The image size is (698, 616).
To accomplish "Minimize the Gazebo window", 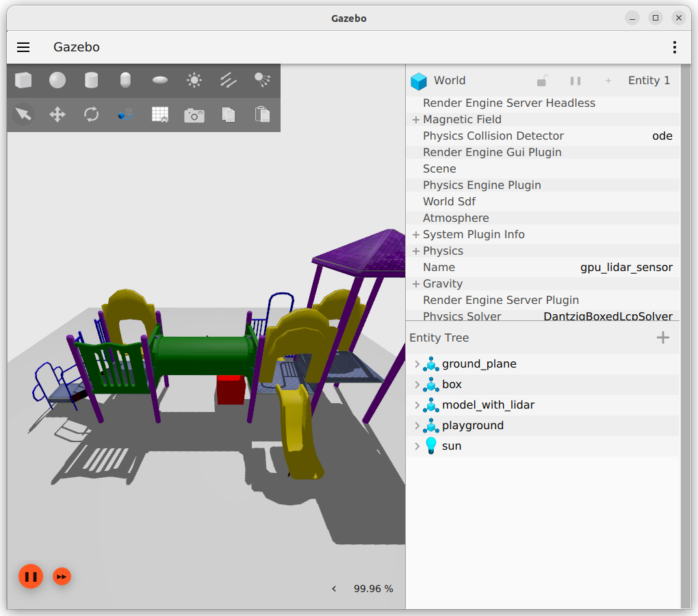I will click(632, 18).
